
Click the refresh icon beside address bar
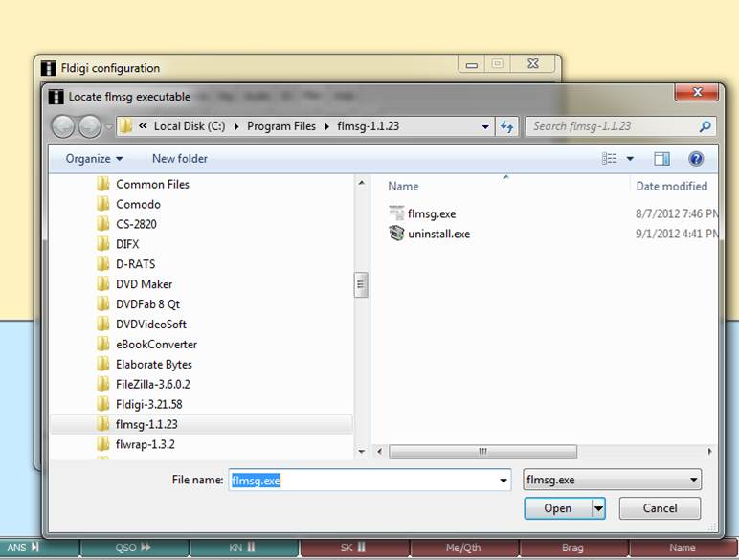tap(507, 125)
